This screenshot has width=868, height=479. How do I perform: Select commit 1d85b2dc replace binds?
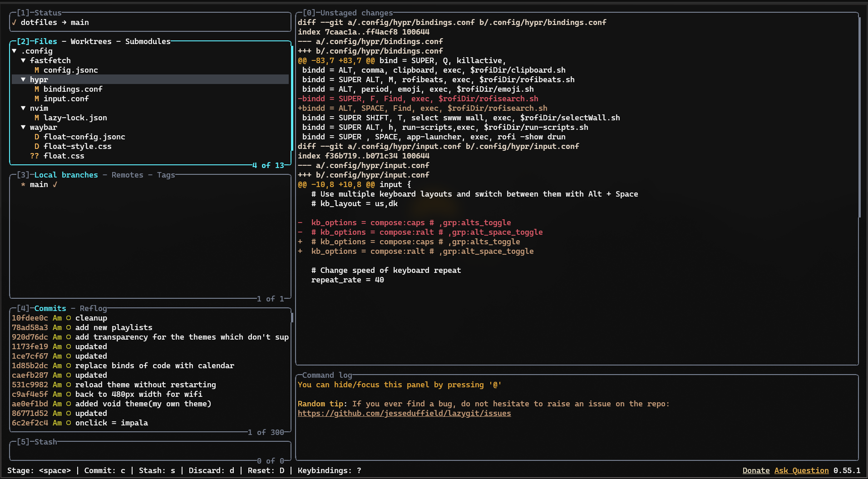[x=150, y=365]
